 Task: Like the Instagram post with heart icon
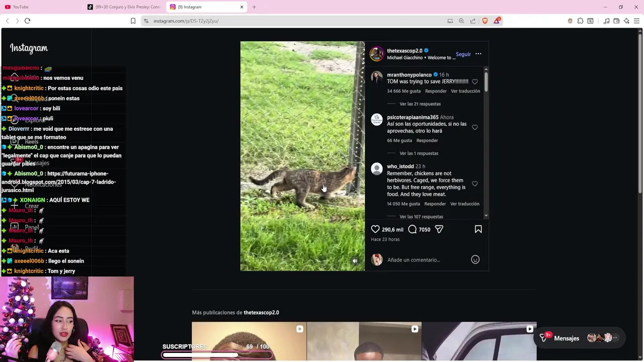coord(375,229)
